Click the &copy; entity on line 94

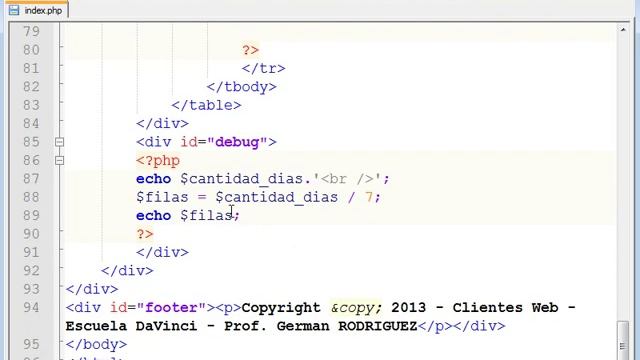pyautogui.click(x=356, y=308)
